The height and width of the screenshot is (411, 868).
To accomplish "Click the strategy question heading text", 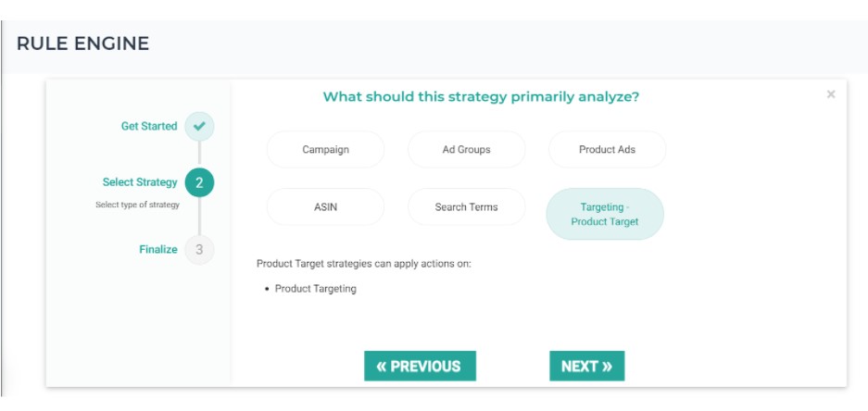I will click(x=481, y=96).
